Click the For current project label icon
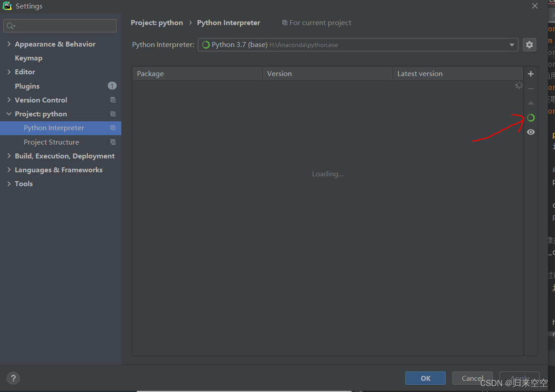 pos(285,23)
